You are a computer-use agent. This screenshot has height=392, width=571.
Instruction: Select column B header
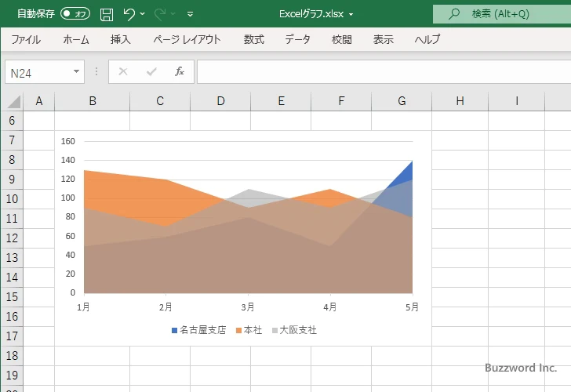click(x=93, y=101)
